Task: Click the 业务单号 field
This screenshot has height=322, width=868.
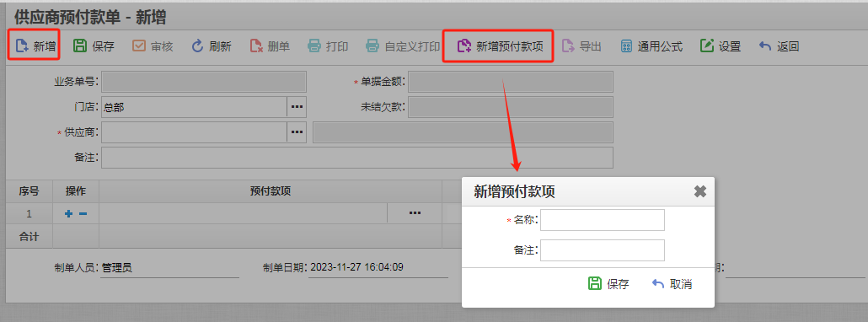Action: (x=204, y=82)
